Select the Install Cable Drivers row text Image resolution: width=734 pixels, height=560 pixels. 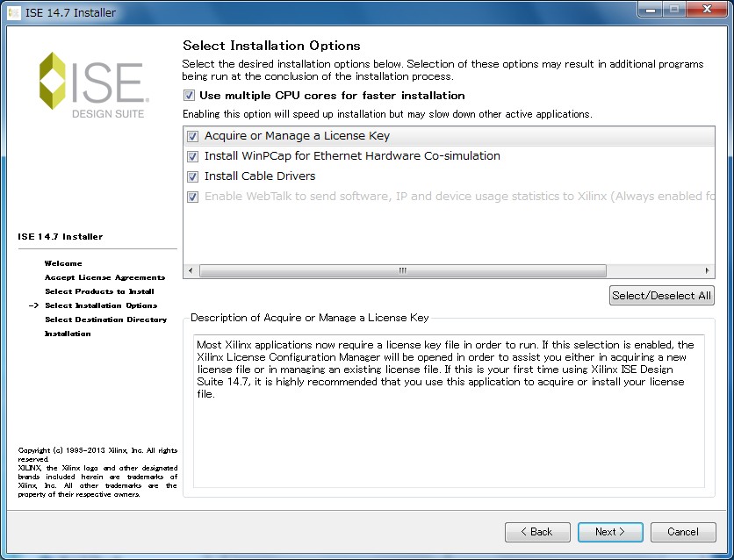[x=260, y=176]
